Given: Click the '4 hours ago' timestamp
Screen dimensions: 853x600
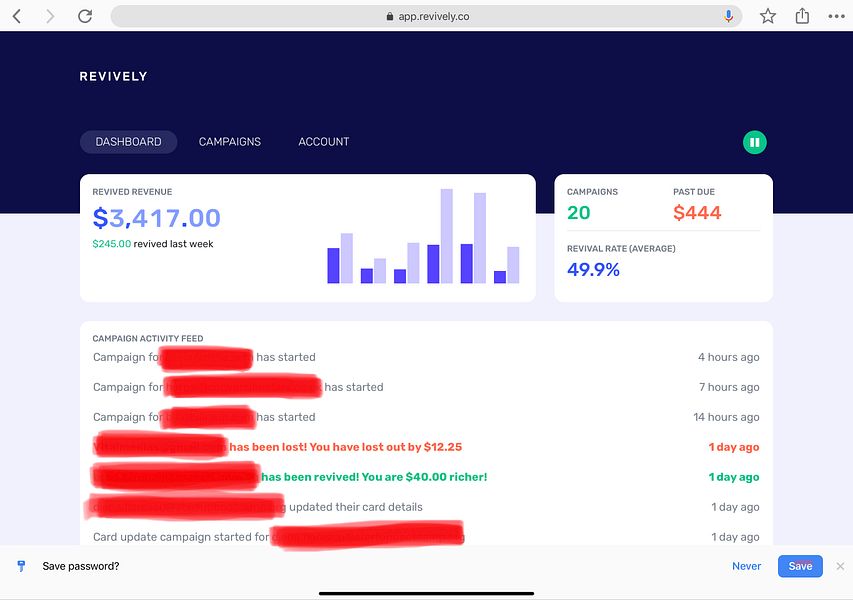Looking at the screenshot, I should click(x=728, y=357).
